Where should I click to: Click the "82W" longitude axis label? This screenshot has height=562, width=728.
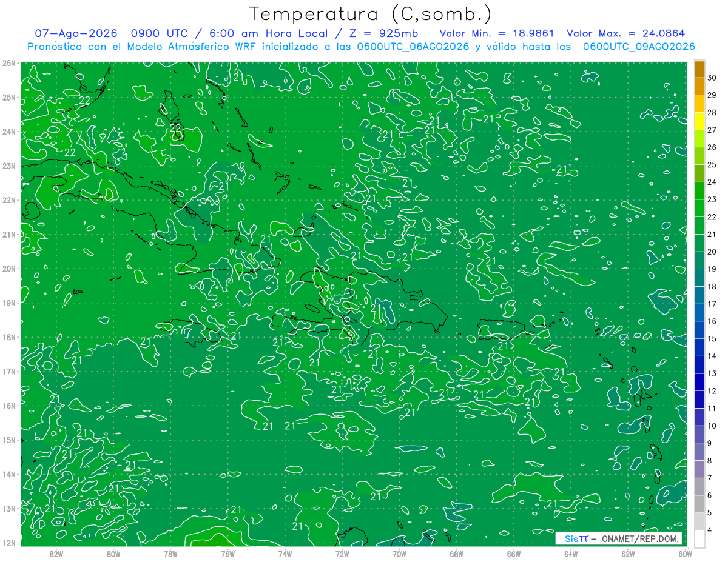point(56,554)
